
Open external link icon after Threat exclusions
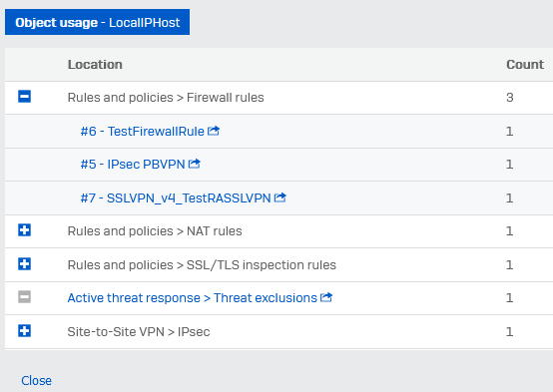326,297
